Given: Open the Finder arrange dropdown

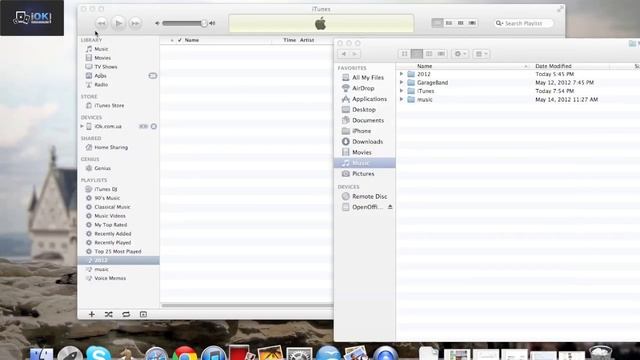Looking at the screenshot, I should (481, 54).
